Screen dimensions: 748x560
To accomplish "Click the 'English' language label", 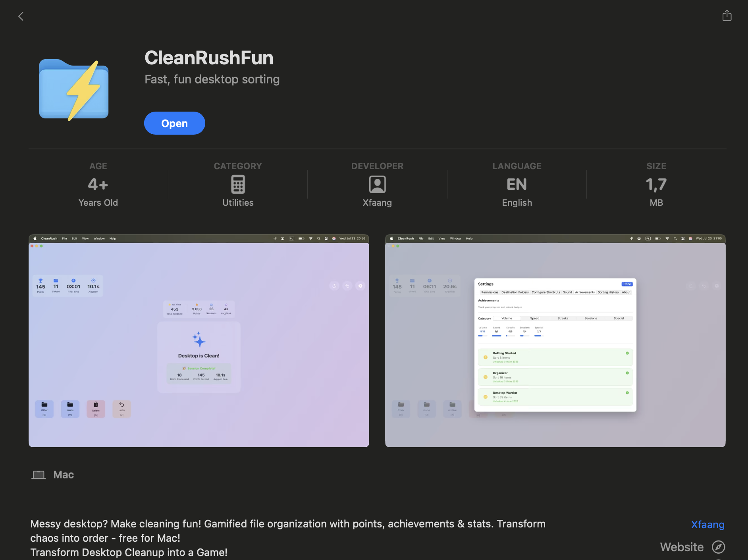I will (517, 203).
